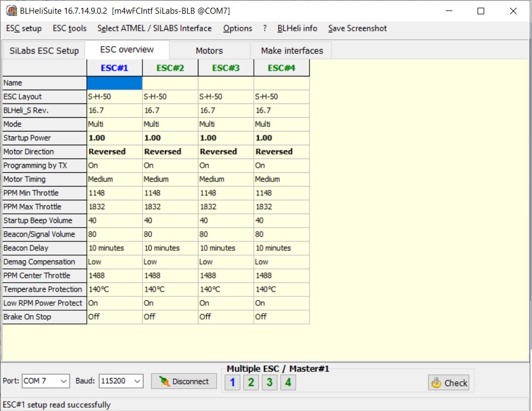Click the Disconnect button
This screenshot has width=532, height=411.
point(184,381)
